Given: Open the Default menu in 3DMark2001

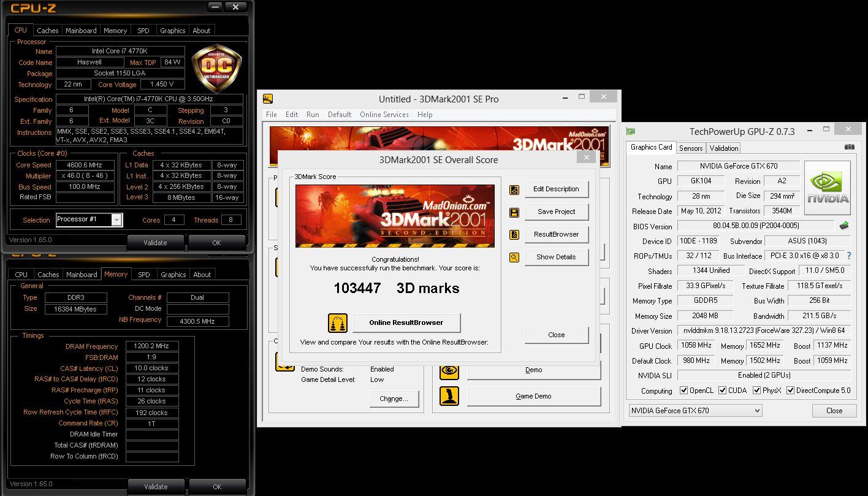Looking at the screenshot, I should [340, 115].
